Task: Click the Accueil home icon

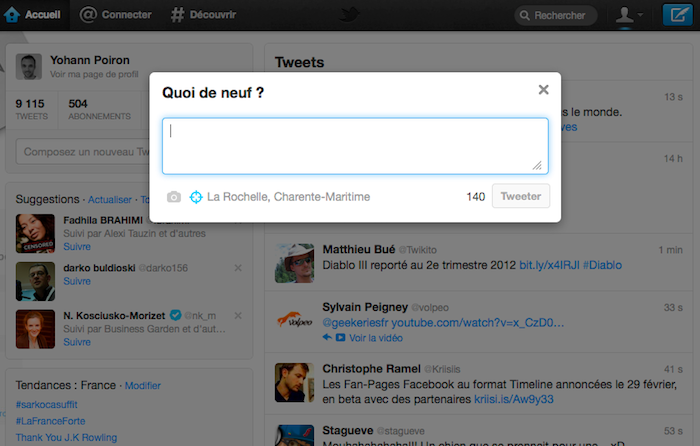Action: tap(12, 15)
